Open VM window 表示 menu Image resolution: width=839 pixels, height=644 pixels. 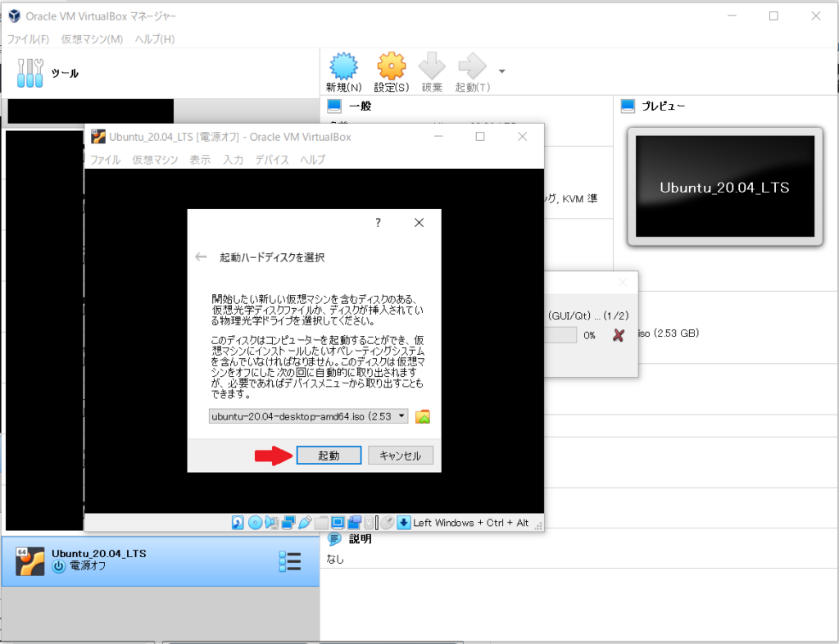[200, 160]
